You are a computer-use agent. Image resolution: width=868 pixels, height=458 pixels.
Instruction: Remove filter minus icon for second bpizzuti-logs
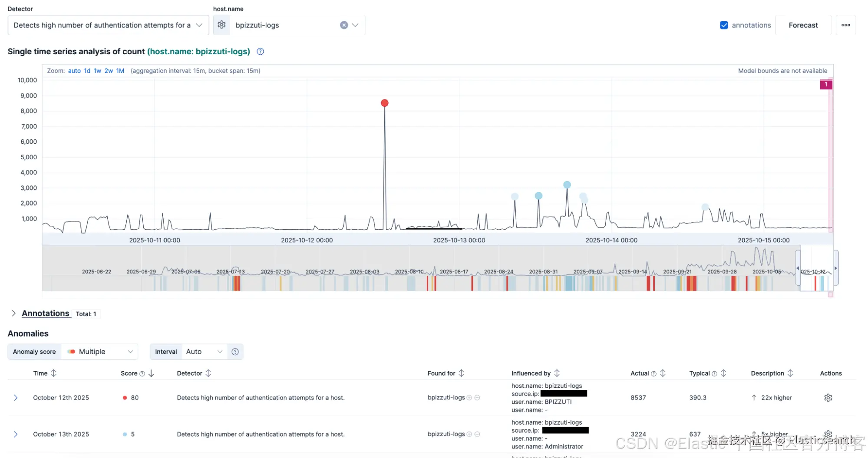tap(477, 434)
